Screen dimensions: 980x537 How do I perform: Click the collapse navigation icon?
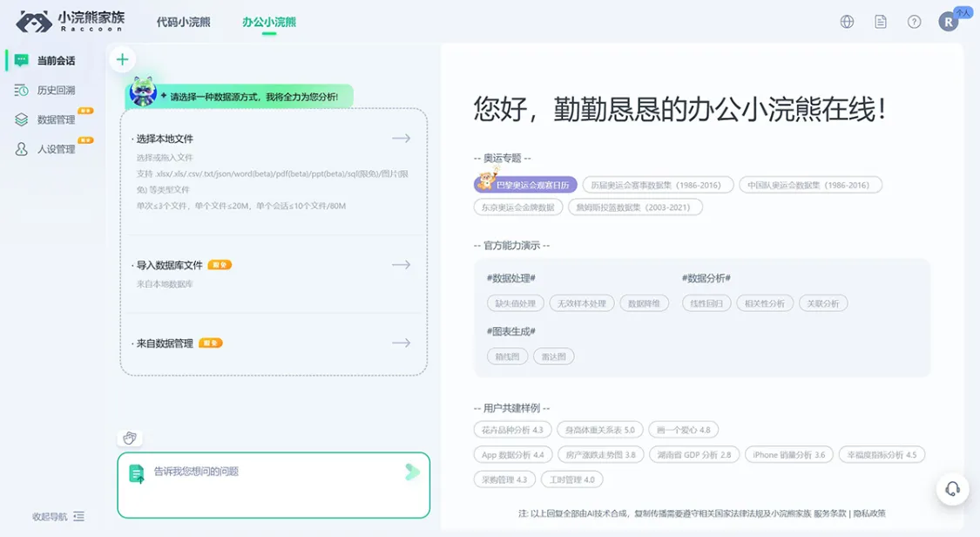[78, 516]
